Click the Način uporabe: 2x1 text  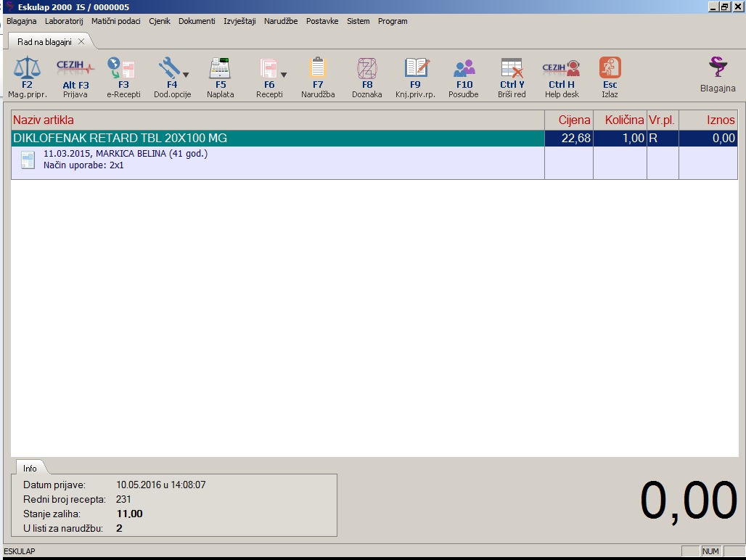[83, 165]
